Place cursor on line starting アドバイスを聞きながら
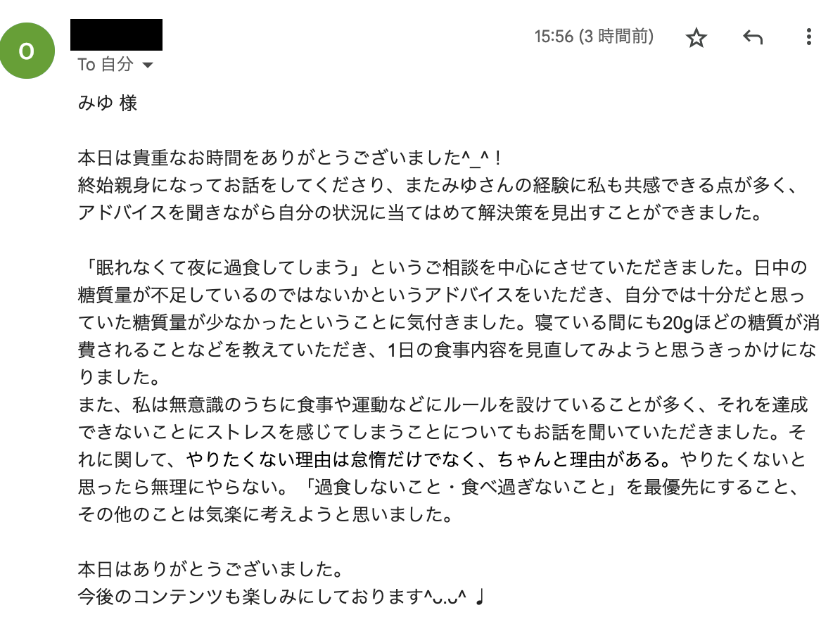This screenshot has width=840, height=636. click(420, 212)
